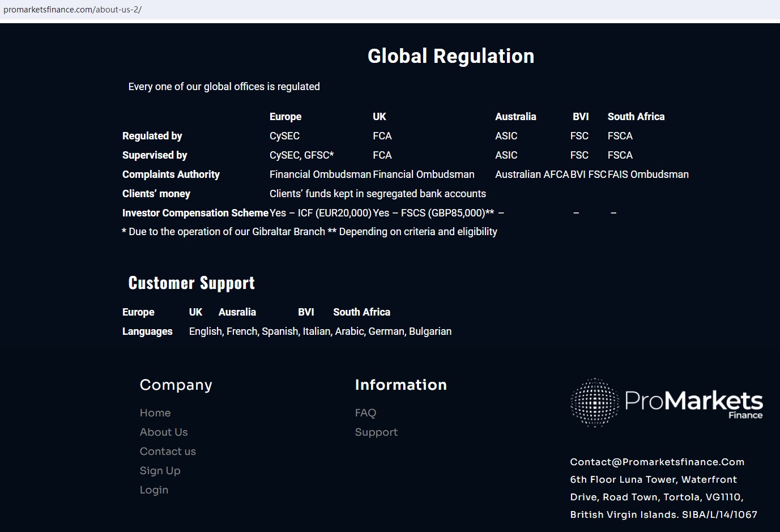Click the Customer Support heading

191,283
